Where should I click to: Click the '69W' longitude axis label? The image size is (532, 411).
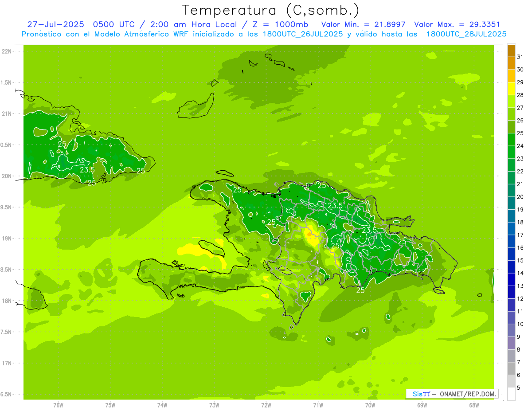pyautogui.click(x=422, y=405)
